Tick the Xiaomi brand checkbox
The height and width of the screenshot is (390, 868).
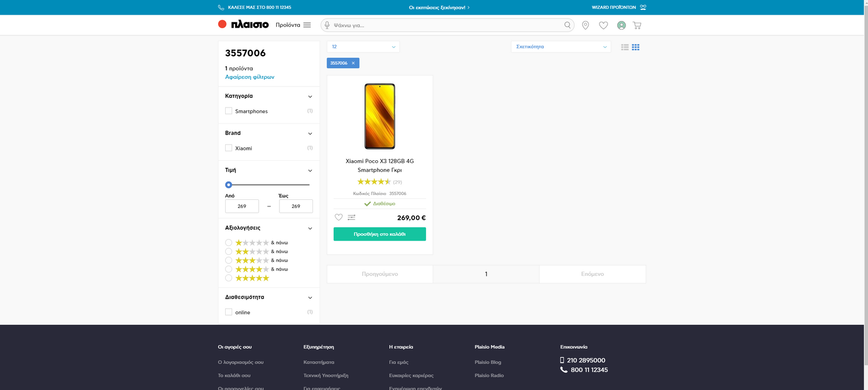tap(228, 148)
